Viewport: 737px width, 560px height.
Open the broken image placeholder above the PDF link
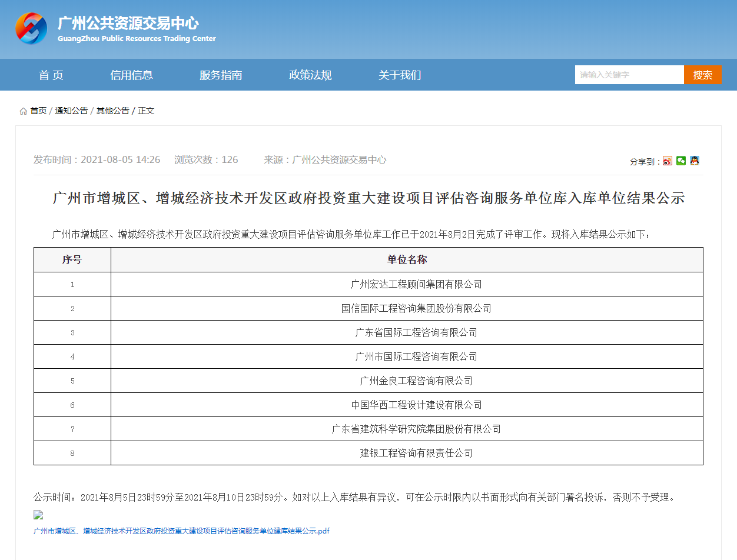click(38, 515)
